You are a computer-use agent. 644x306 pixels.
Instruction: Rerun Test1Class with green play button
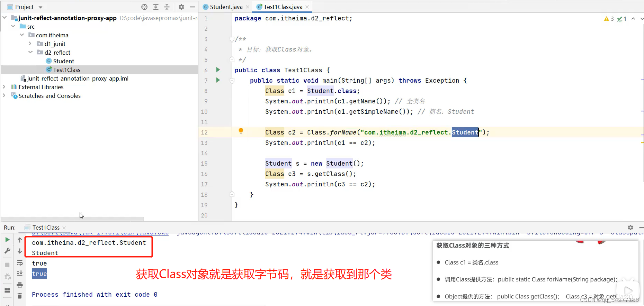coord(7,240)
